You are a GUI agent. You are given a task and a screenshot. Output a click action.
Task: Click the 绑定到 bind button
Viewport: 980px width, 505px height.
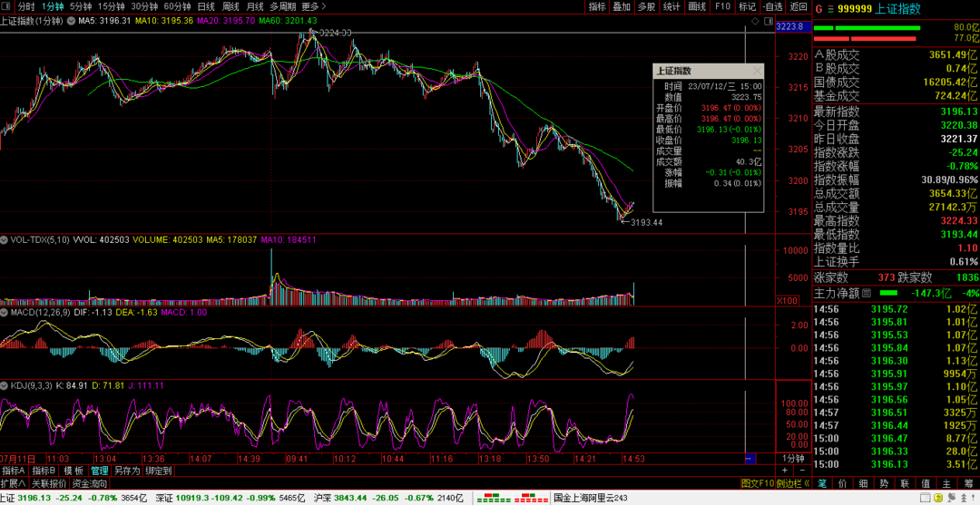point(158,471)
